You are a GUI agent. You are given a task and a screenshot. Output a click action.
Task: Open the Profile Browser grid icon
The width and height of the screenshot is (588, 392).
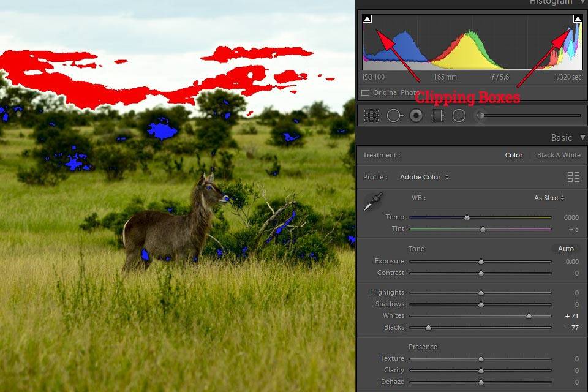(574, 177)
